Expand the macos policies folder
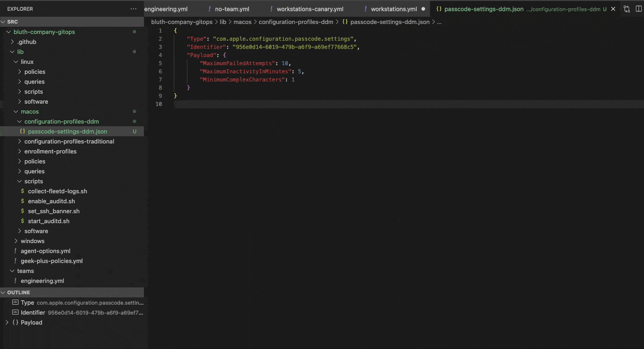 pos(35,161)
